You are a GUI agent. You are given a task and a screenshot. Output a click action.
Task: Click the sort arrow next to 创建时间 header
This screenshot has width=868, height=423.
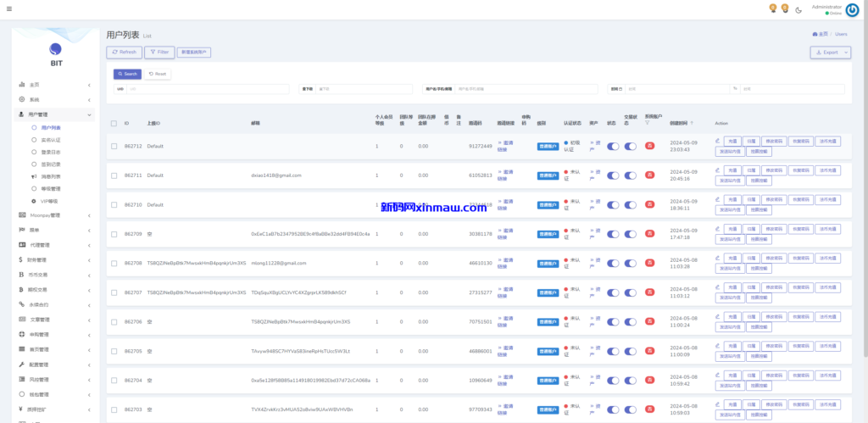(692, 123)
